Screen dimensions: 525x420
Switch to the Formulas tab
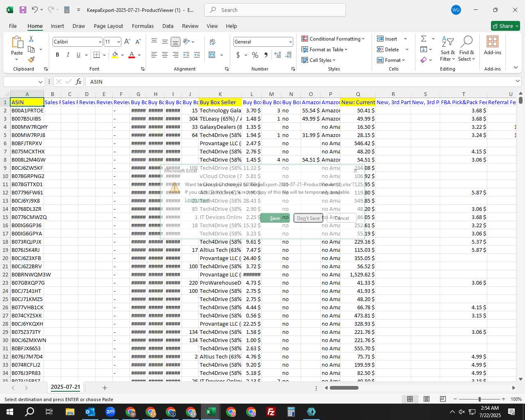point(143,26)
